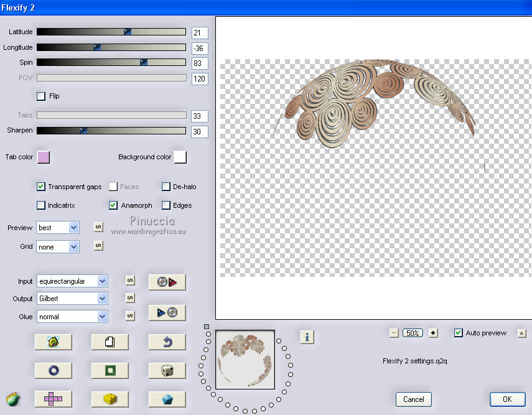532x415 pixels.
Task: Click the Sharpen slider track
Action: pos(111,130)
